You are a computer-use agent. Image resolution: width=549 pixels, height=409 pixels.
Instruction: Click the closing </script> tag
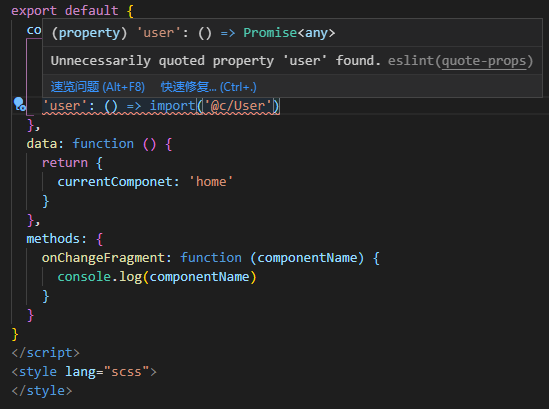46,353
